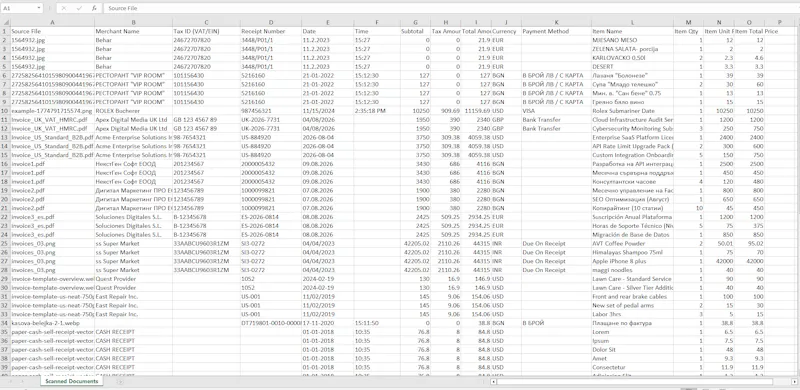The width and height of the screenshot is (800, 390).
Task: Click the Dolor Sit item cell
Action: [x=632, y=350]
